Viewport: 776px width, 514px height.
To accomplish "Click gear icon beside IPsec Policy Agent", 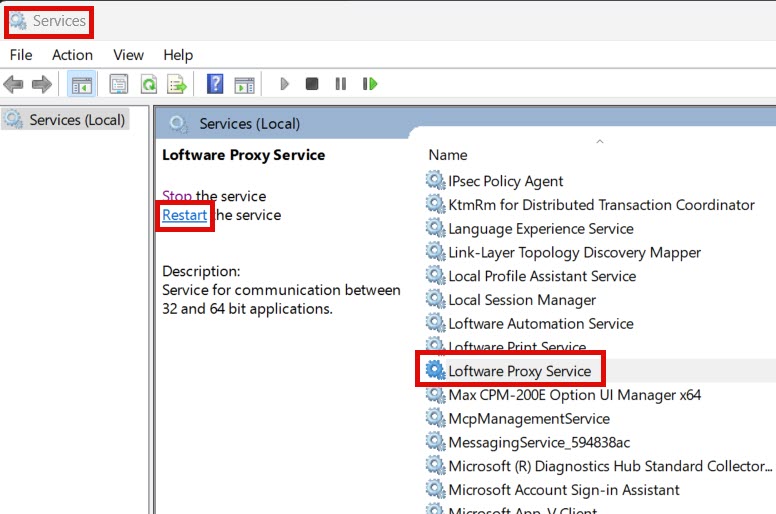I will [436, 181].
